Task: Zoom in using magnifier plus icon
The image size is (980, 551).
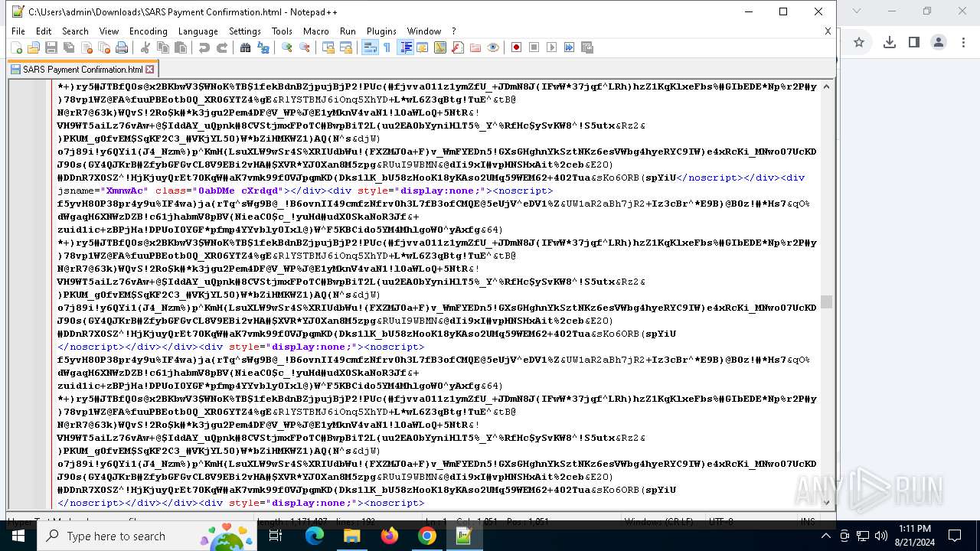Action: pyautogui.click(x=287, y=47)
